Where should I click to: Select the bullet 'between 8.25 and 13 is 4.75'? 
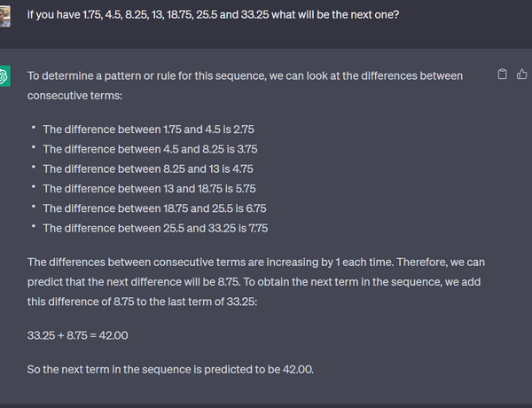point(148,169)
